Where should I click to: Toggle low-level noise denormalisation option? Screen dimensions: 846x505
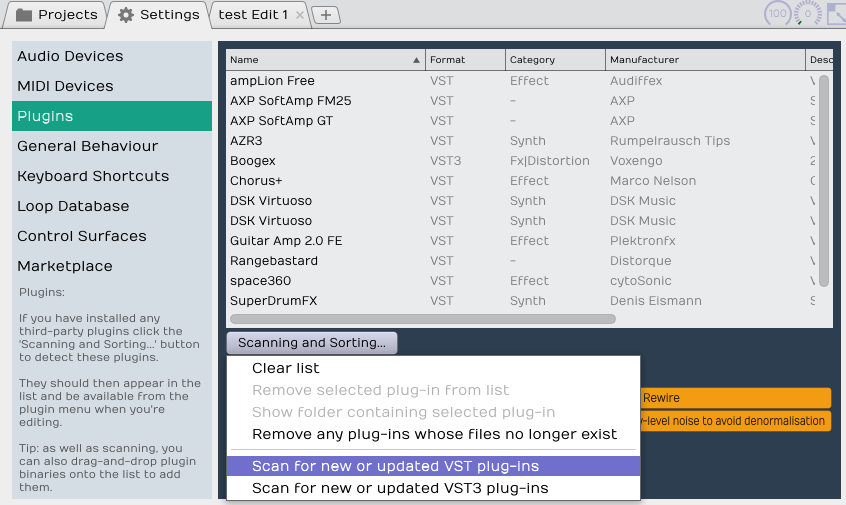tap(735, 421)
